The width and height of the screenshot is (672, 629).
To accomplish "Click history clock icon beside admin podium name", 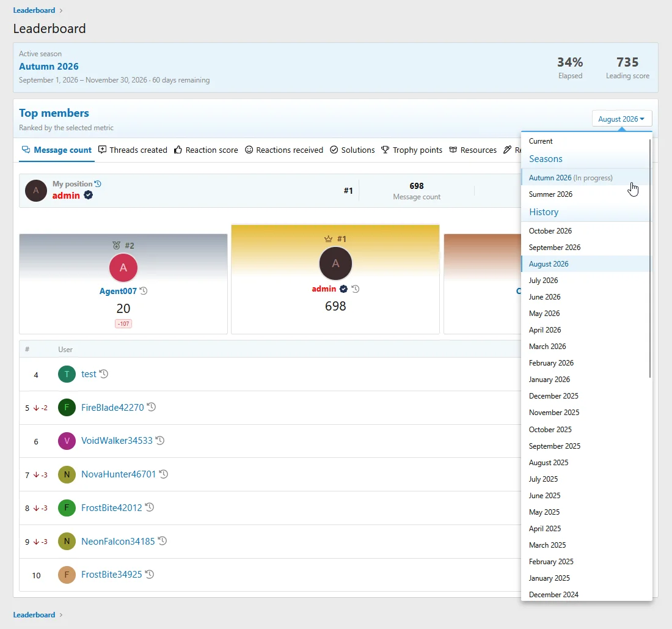I will pos(356,289).
